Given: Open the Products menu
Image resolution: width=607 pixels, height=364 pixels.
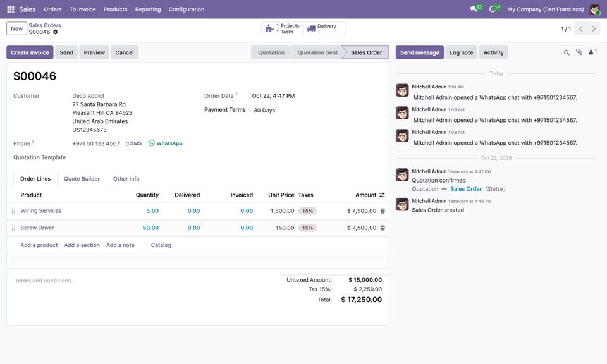Looking at the screenshot, I should [x=115, y=9].
